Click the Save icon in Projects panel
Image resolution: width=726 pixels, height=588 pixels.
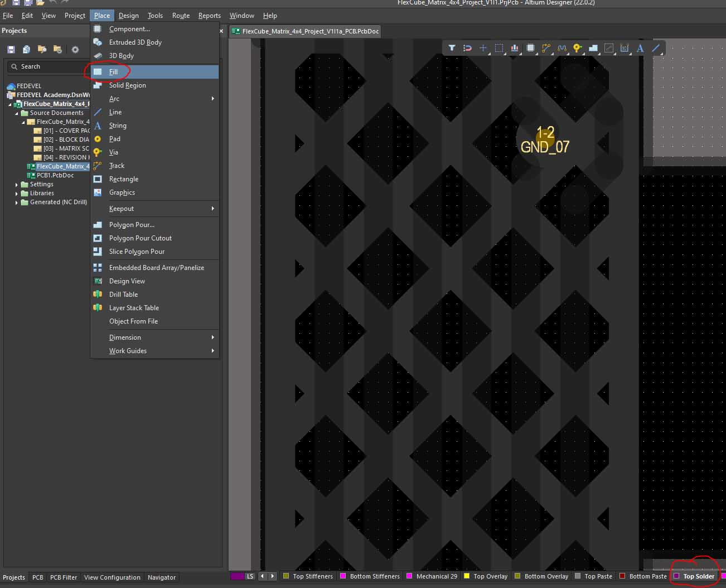pos(11,49)
